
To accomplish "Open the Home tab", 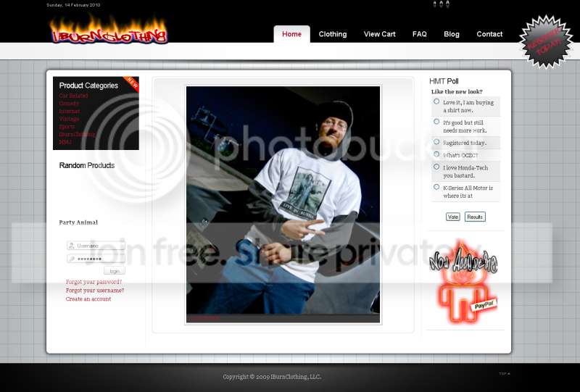I will pos(291,34).
